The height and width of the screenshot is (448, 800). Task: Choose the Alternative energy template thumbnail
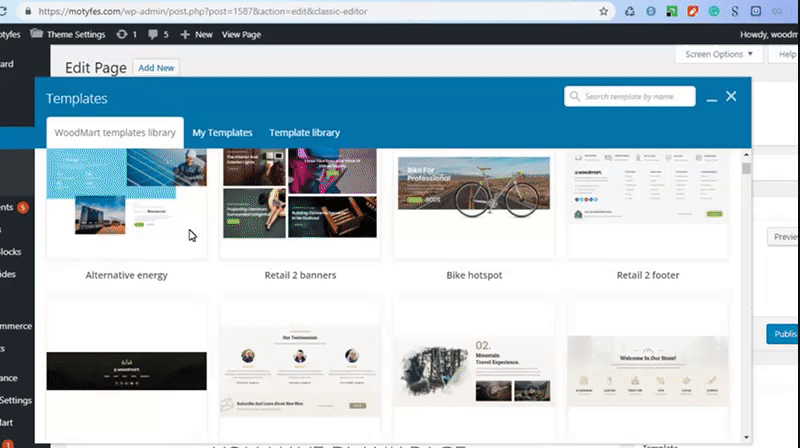click(127, 203)
